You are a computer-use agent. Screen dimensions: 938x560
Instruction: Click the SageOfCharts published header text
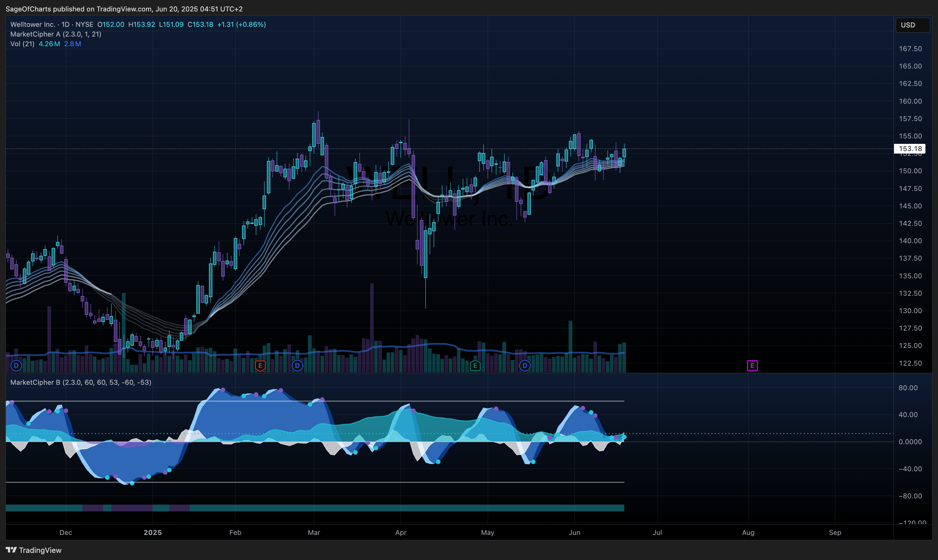124,9
